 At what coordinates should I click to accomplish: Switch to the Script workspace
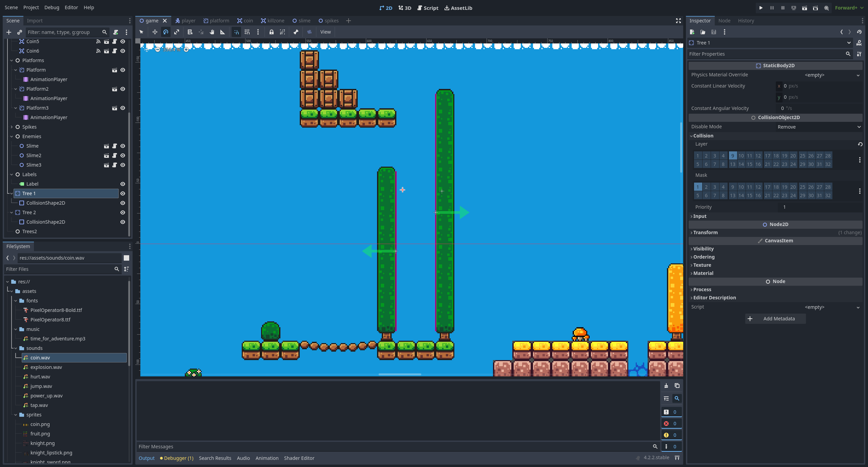tap(428, 8)
